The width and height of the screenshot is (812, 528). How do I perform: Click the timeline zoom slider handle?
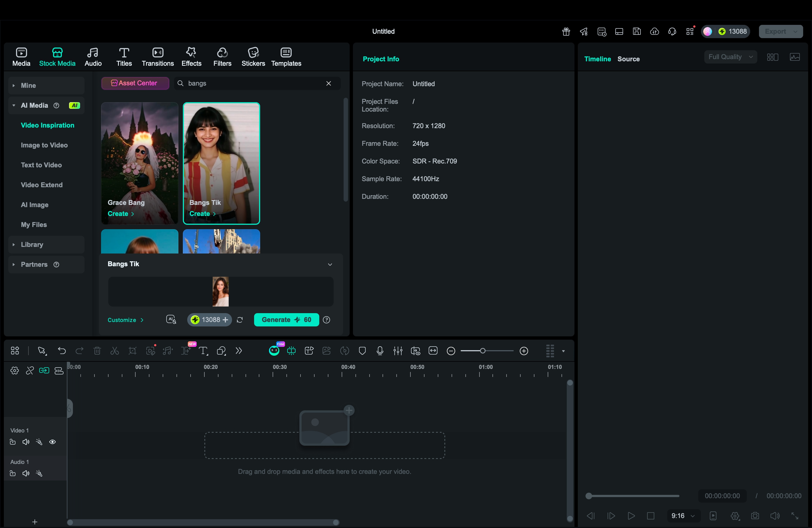tap(483, 351)
